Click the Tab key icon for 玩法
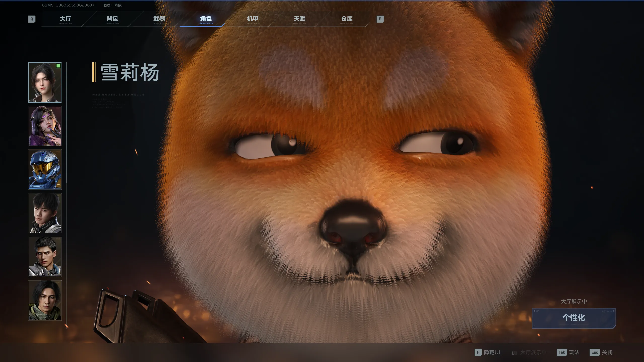The image size is (644, 362). [x=561, y=352]
